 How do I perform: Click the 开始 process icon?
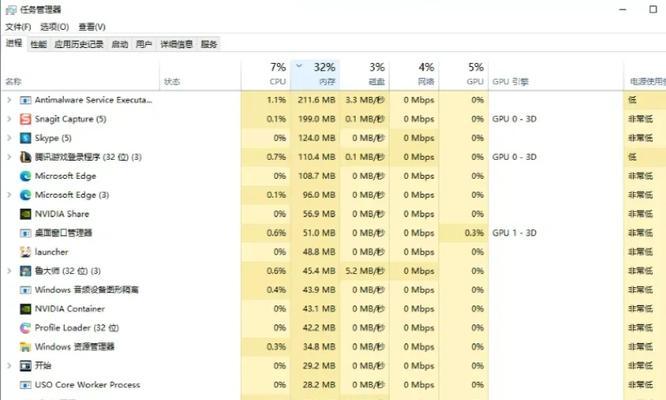tap(25, 366)
